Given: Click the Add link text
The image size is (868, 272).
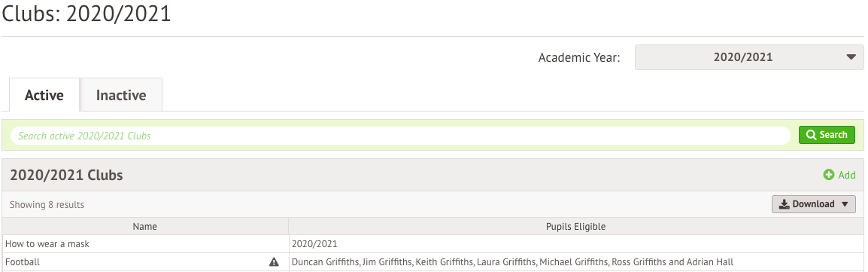Looking at the screenshot, I should [847, 175].
